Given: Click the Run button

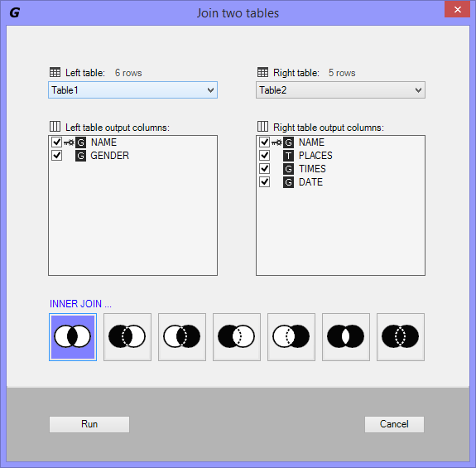Looking at the screenshot, I should click(x=89, y=424).
